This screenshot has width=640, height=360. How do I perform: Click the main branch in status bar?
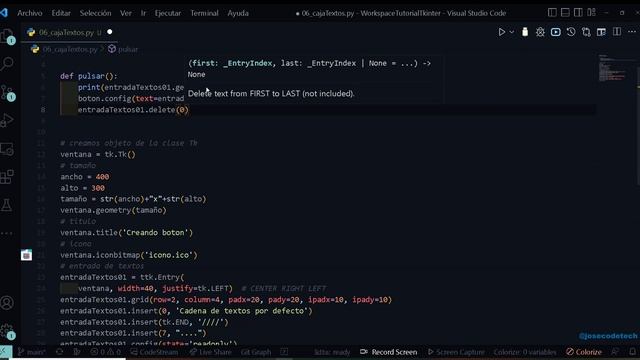(x=32, y=352)
